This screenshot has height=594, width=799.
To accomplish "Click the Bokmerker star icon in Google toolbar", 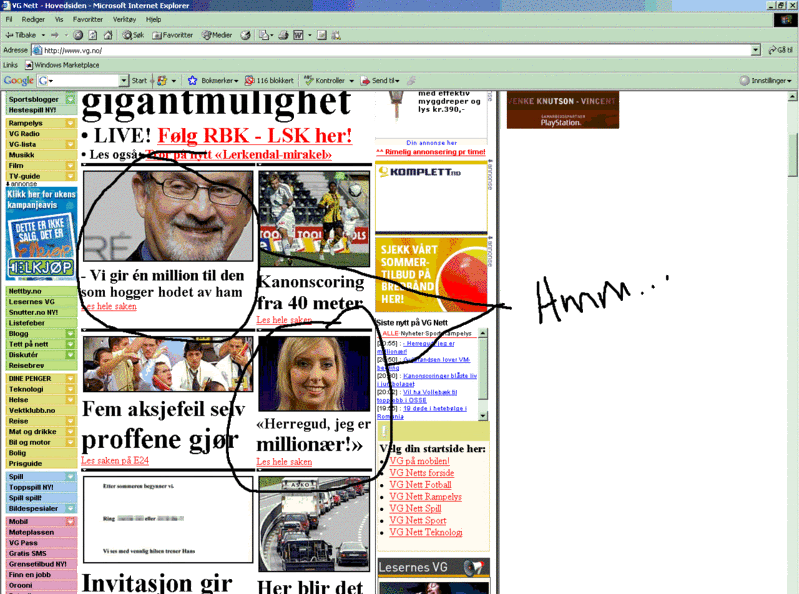I will coord(193,80).
